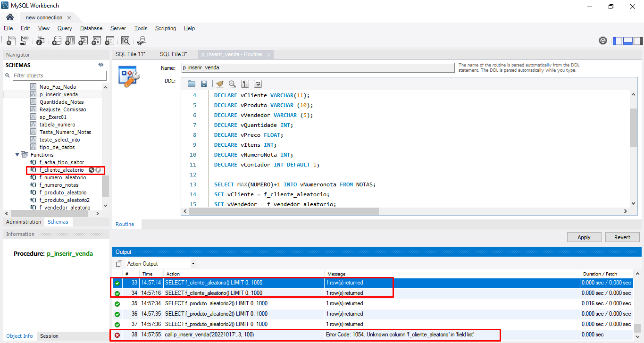Open an SQL script file toolbar icon
644x343 pixels.
(x=25, y=41)
